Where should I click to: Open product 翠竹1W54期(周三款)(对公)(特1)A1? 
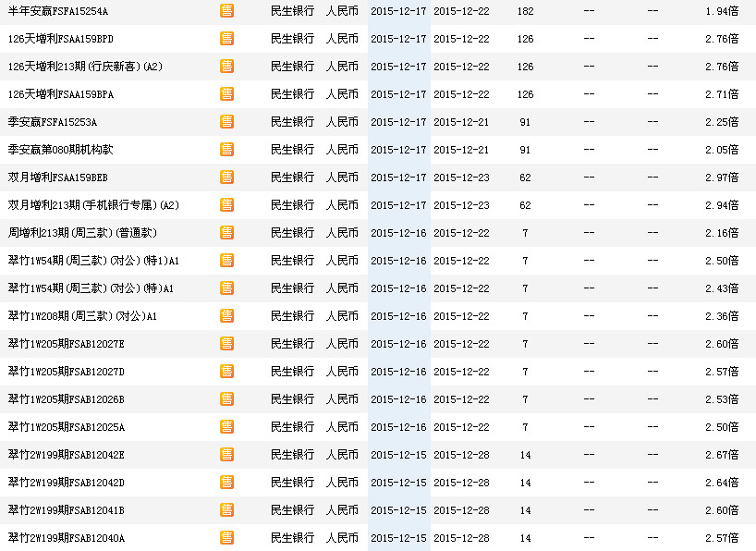(93, 261)
